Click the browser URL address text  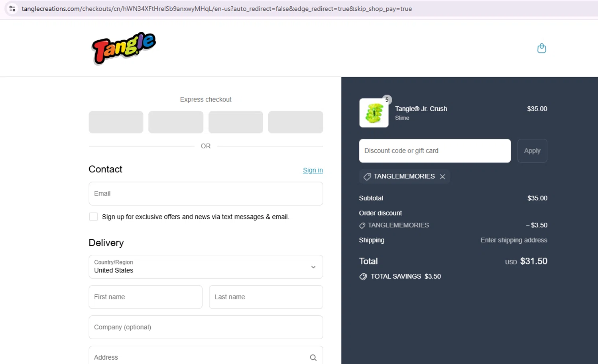click(x=216, y=8)
